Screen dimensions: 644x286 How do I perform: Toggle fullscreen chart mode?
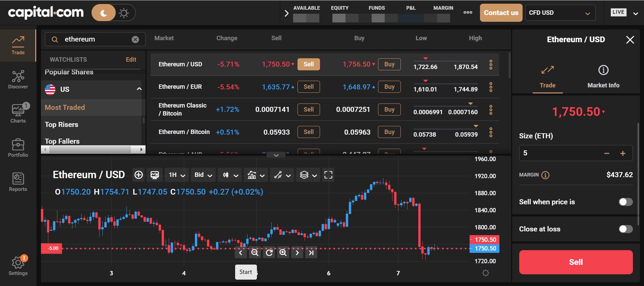pyautogui.click(x=328, y=175)
